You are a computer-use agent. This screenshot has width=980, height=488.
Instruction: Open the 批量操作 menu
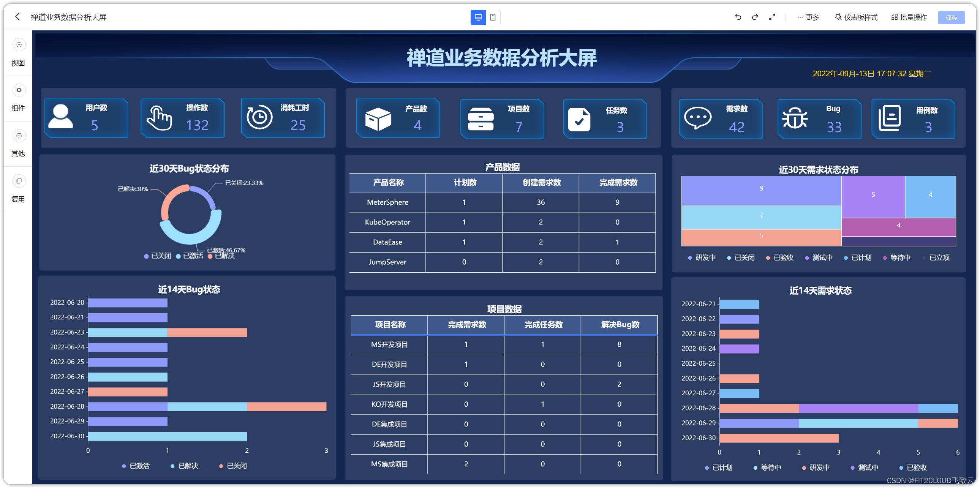909,17
